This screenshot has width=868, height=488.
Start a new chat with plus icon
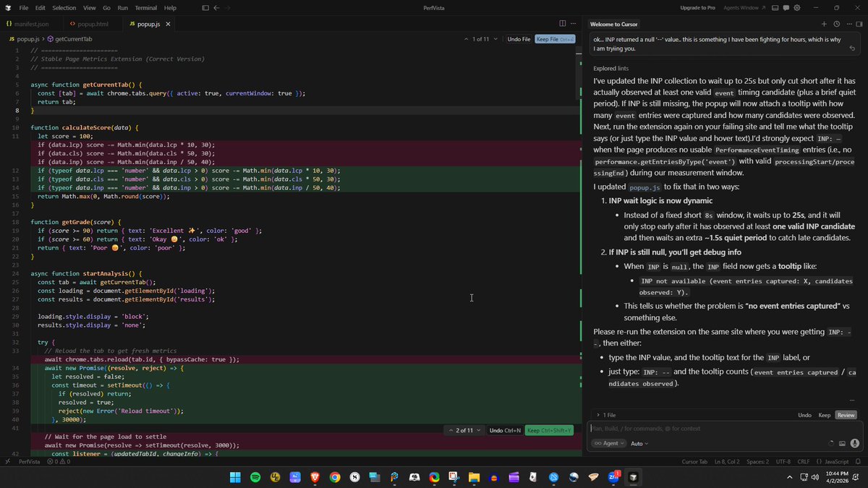point(824,23)
